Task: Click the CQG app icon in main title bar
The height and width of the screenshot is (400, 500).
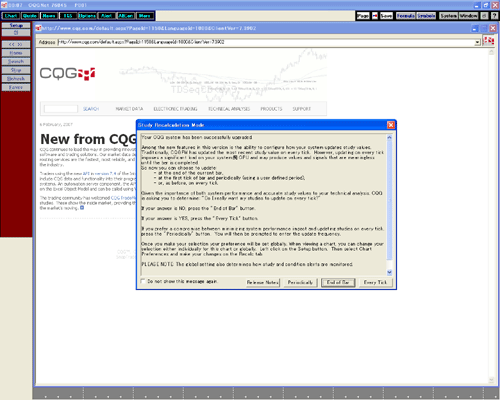Action: pos(4,5)
